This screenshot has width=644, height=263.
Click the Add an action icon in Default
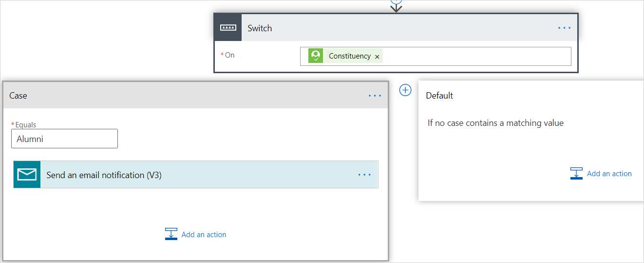[x=576, y=173]
